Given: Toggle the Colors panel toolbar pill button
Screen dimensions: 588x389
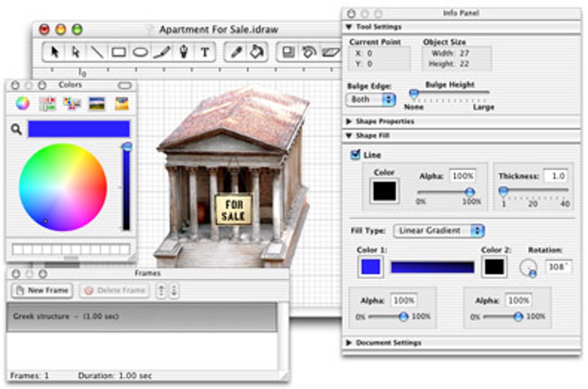Looking at the screenshot, I should coord(125,85).
